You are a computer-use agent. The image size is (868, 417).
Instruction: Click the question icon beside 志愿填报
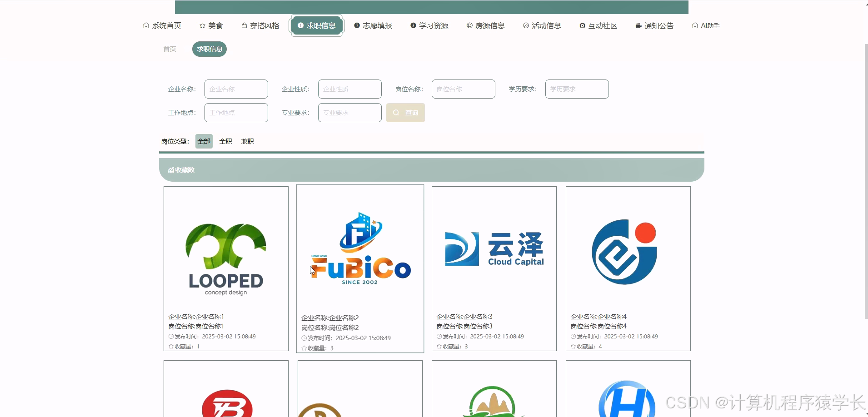tap(357, 25)
